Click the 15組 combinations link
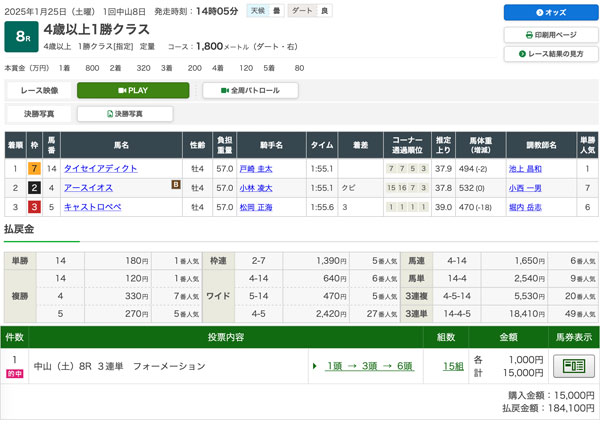600x431 pixels. pos(453,366)
